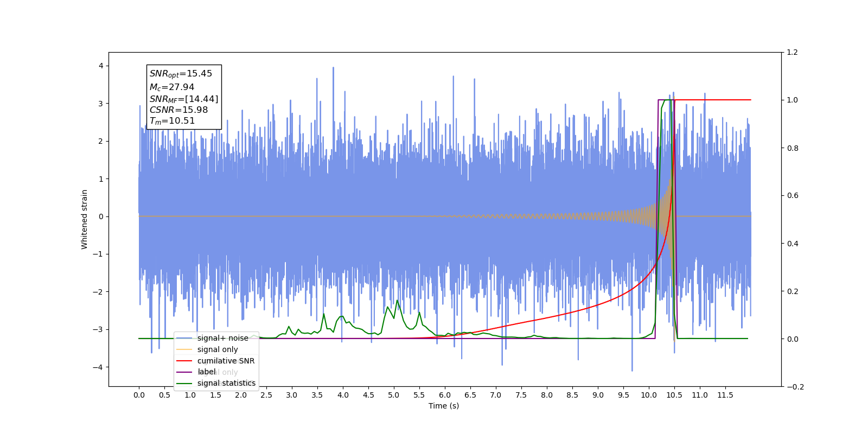
Task: Click the 10.5 tick on the time axis
Action: point(674,395)
